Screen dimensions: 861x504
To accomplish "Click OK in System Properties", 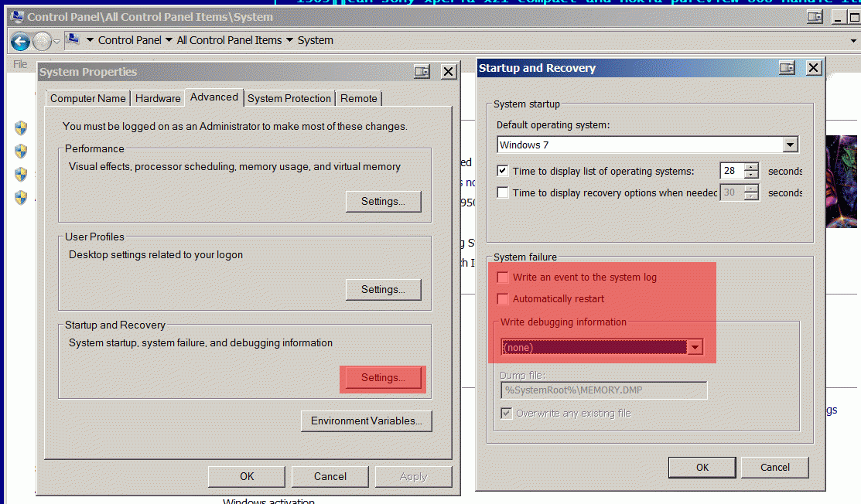I will (x=247, y=477).
